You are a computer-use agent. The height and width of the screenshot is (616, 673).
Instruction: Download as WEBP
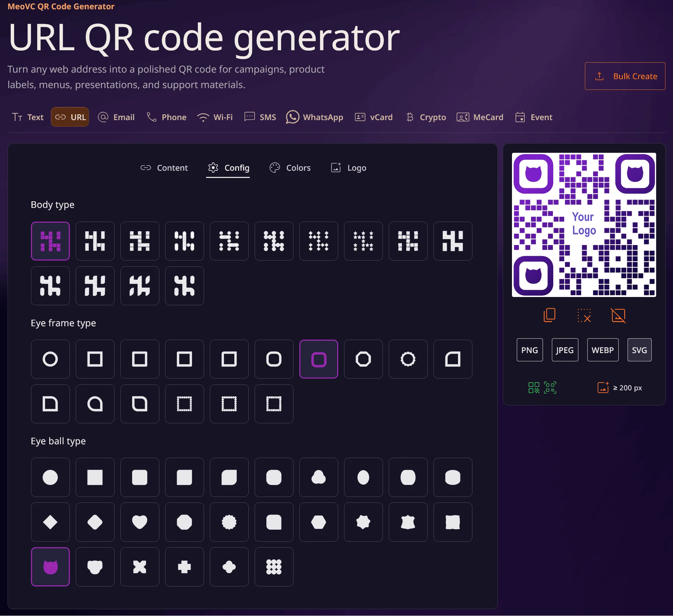[x=603, y=350]
